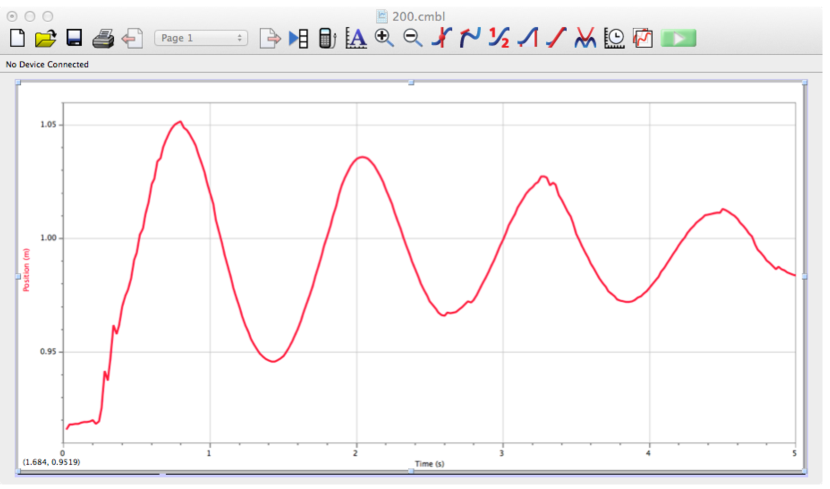Zoom out with the magnifier minus icon
830x489 pixels.
pyautogui.click(x=412, y=38)
